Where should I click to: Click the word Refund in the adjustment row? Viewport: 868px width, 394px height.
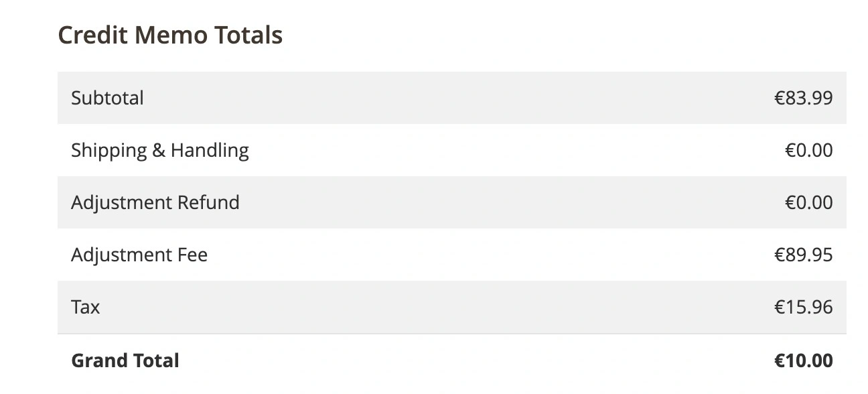[208, 202]
